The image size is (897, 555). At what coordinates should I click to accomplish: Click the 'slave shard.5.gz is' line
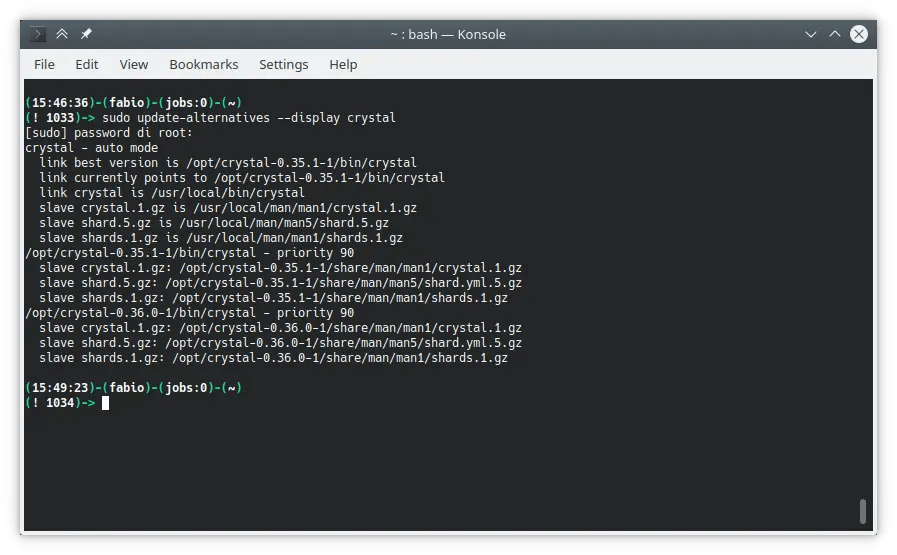tap(214, 223)
